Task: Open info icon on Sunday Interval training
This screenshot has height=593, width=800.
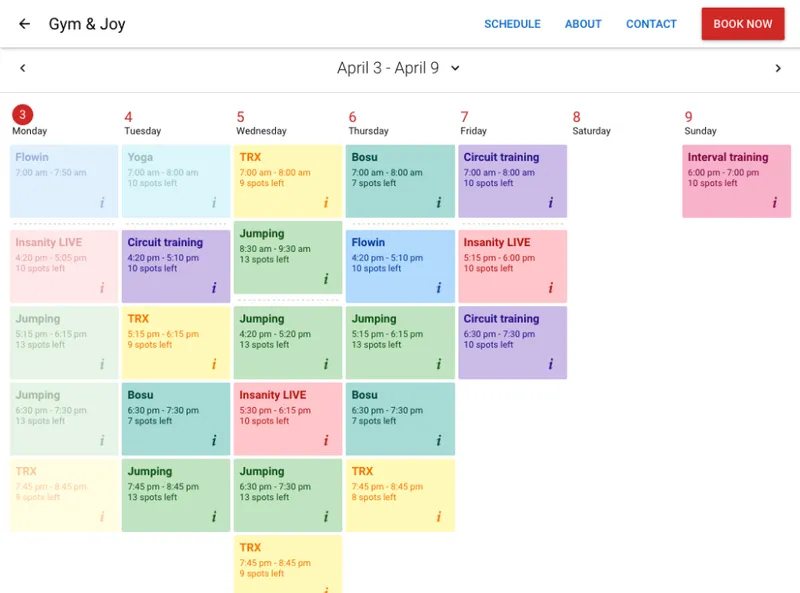Action: [x=774, y=203]
